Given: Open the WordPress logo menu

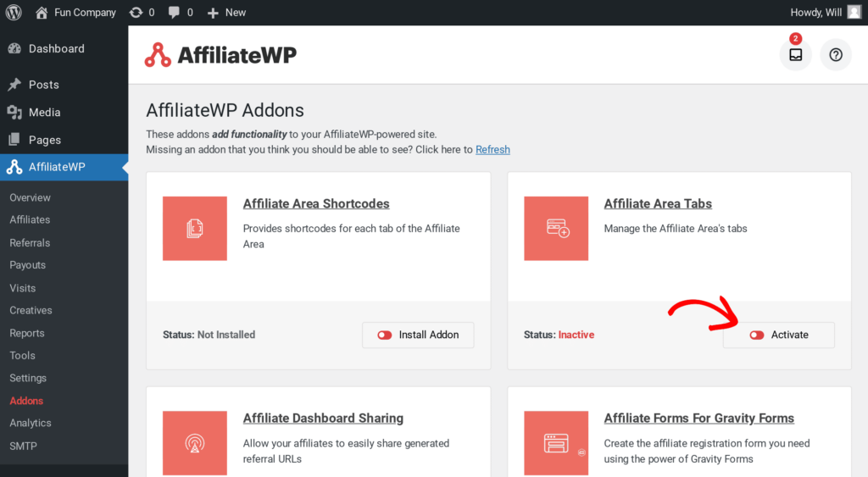Looking at the screenshot, I should tap(14, 12).
